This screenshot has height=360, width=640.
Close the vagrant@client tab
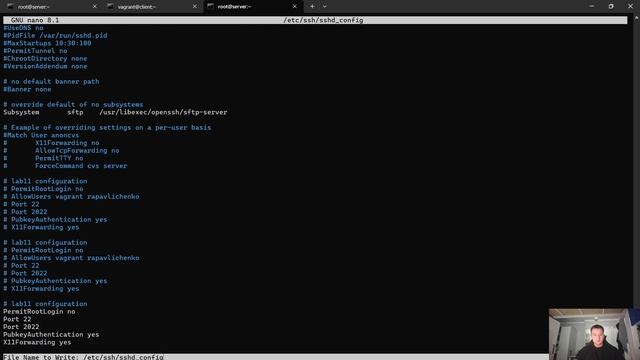tap(195, 7)
